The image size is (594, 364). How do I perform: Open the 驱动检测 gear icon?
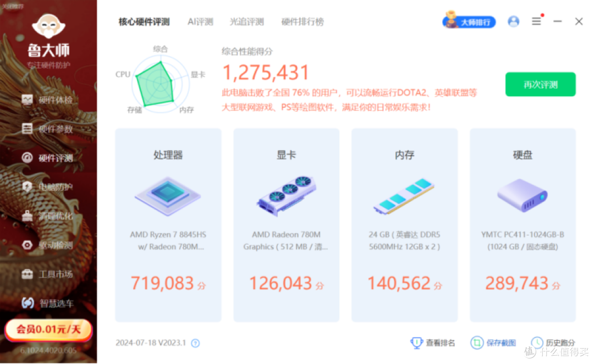(28, 245)
